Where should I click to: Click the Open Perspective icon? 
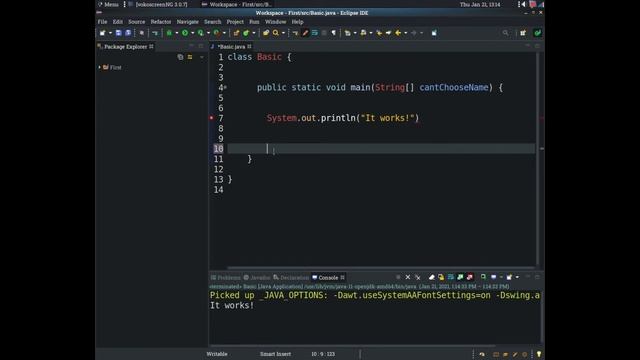523,33
